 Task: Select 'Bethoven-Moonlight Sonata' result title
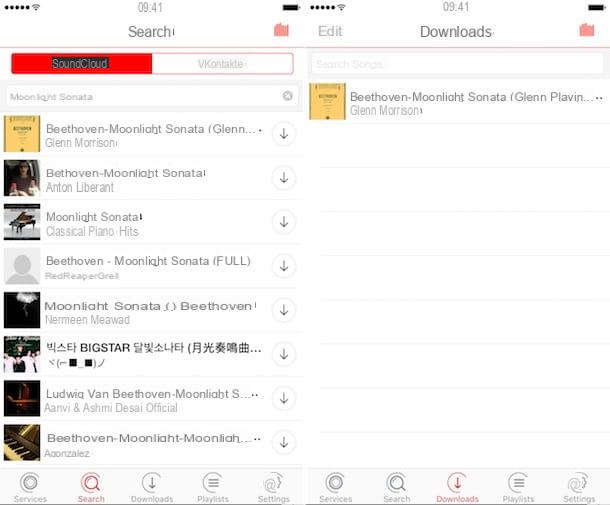(x=126, y=173)
